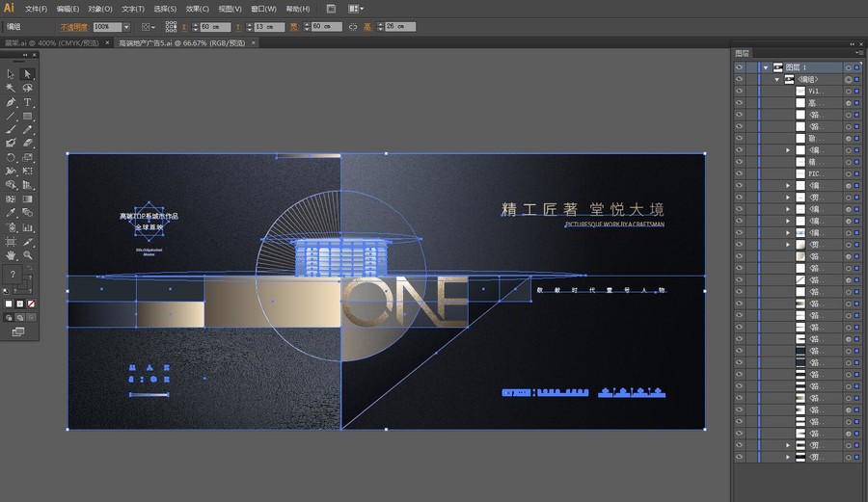Select the Blend tool
The width and height of the screenshot is (868, 502).
point(27,213)
